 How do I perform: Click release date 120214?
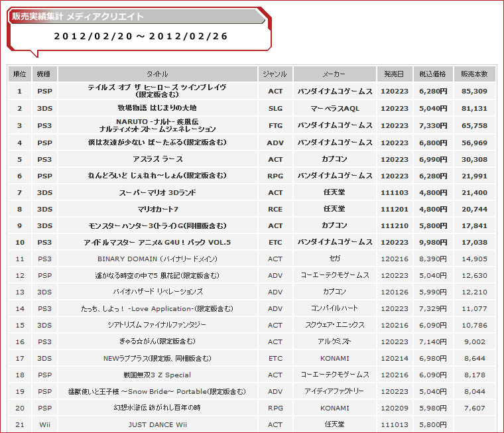tap(395, 359)
